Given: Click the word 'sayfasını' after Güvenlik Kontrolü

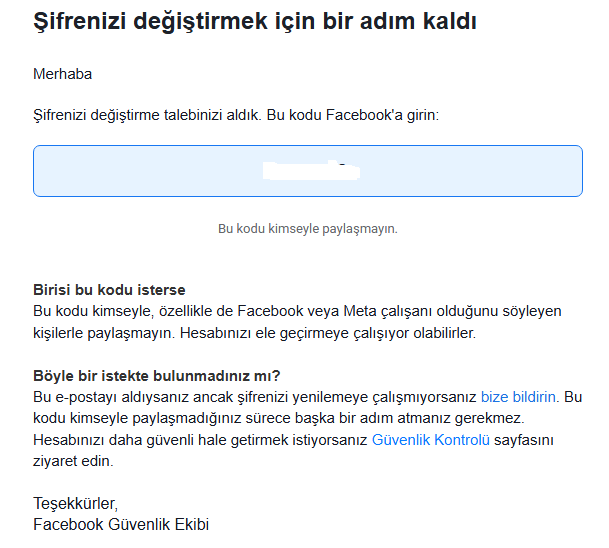Looking at the screenshot, I should (524, 440).
